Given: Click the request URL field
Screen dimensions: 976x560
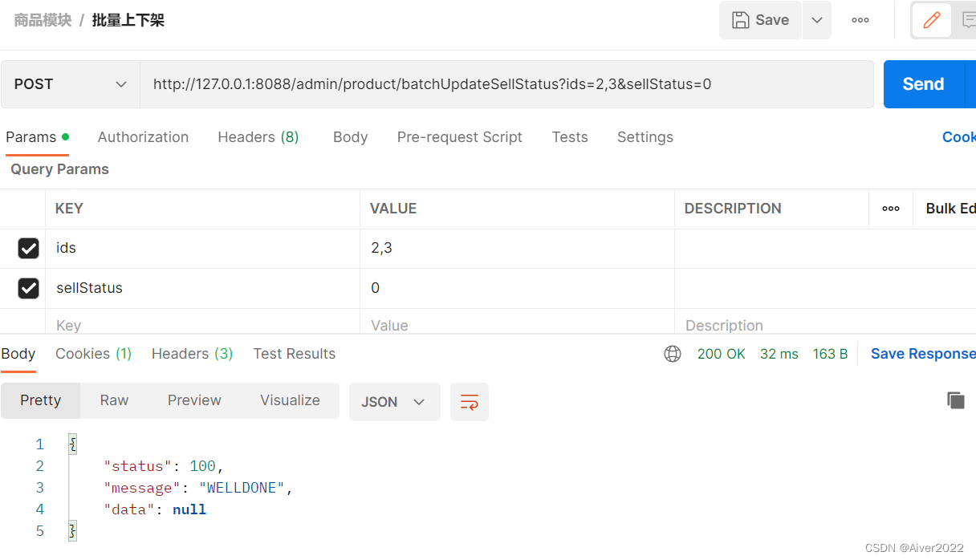Looking at the screenshot, I should 506,84.
